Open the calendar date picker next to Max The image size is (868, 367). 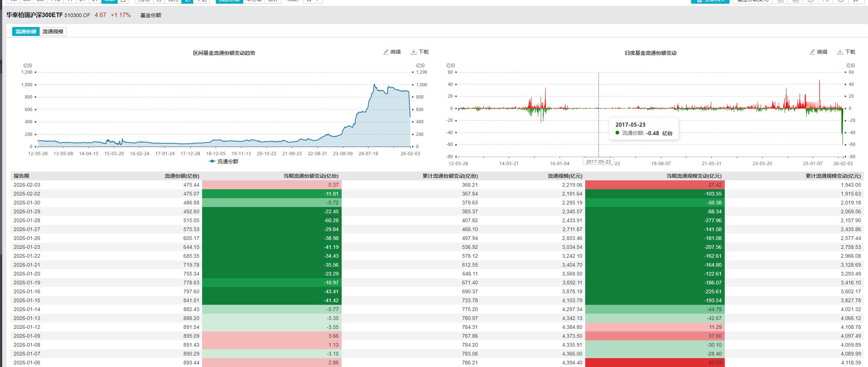(123, 1)
